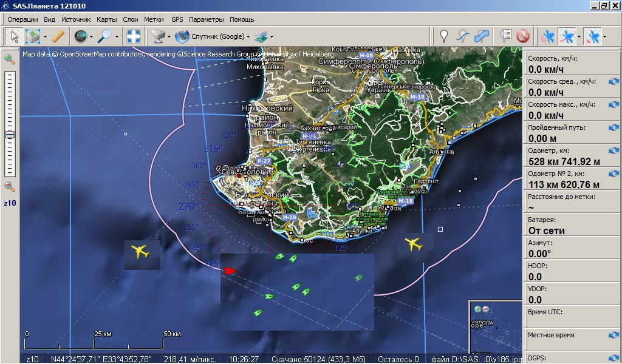The height and width of the screenshot is (364, 622).
Task: Click the red ship marker on map
Action: [228, 271]
